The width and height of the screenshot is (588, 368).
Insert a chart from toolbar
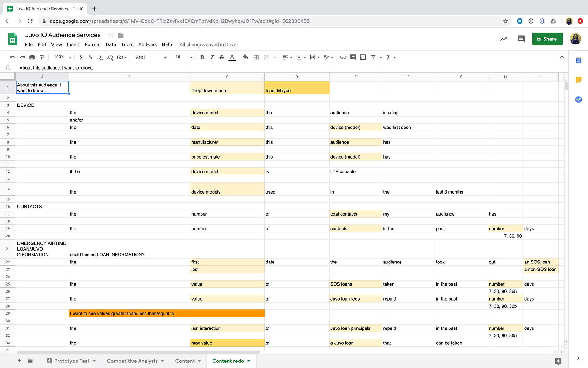363,57
